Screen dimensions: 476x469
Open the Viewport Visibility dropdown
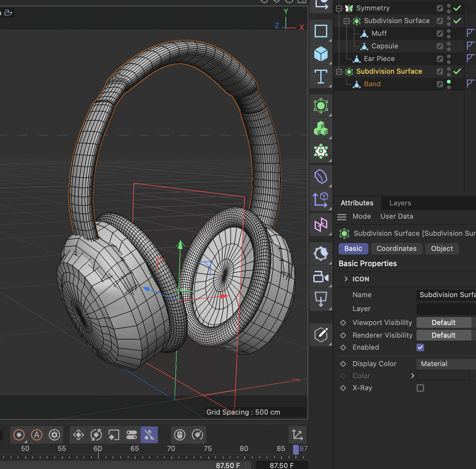(443, 322)
